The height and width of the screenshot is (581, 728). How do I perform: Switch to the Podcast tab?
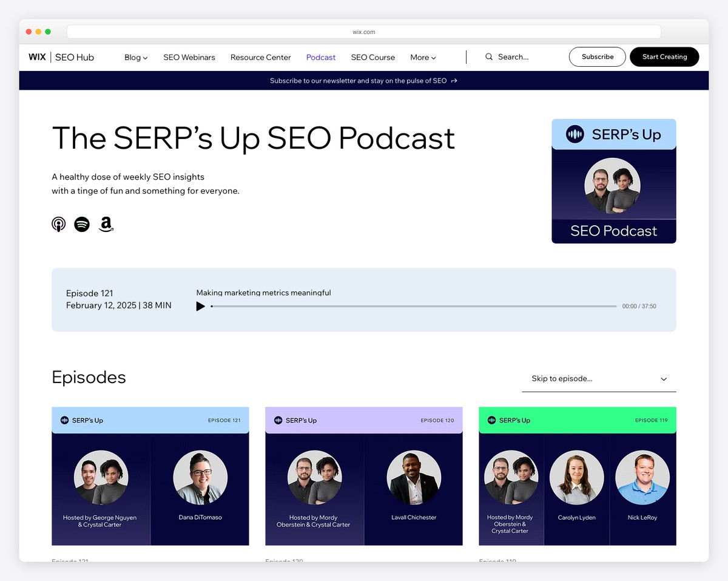320,57
